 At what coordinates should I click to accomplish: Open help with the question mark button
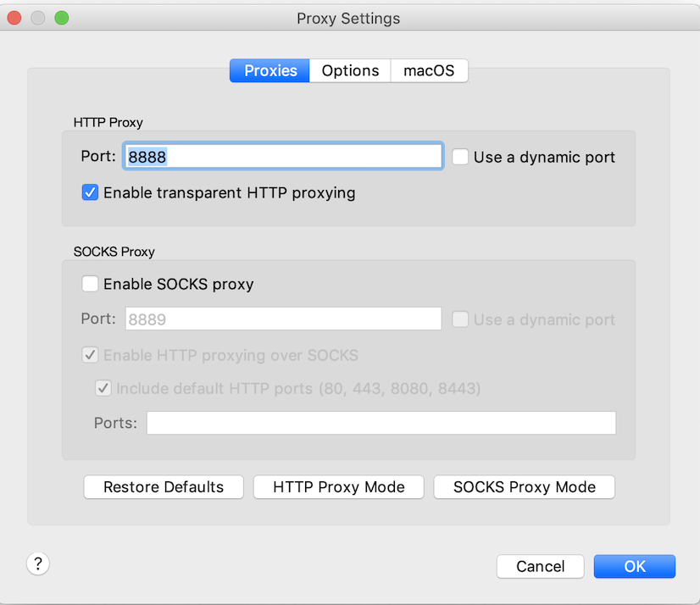pos(38,563)
